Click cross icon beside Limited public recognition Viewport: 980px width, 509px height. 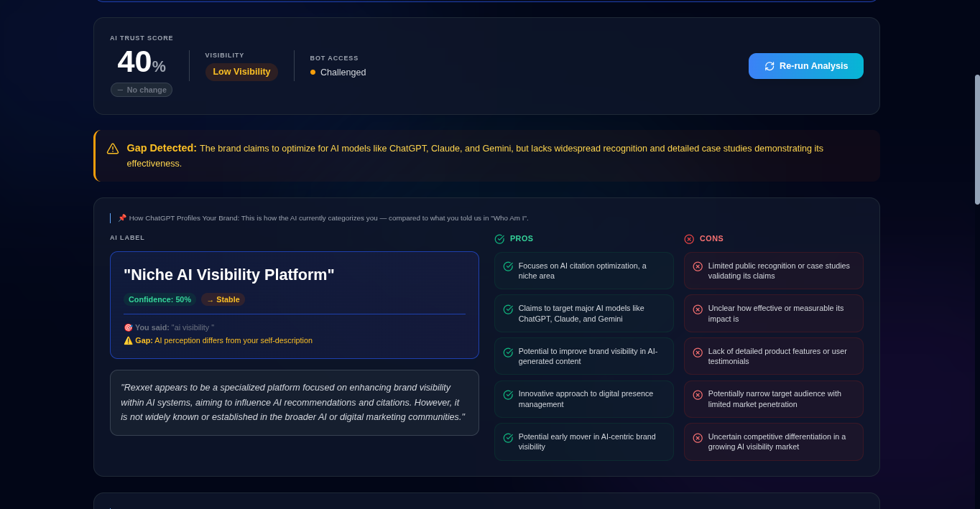coord(698,266)
